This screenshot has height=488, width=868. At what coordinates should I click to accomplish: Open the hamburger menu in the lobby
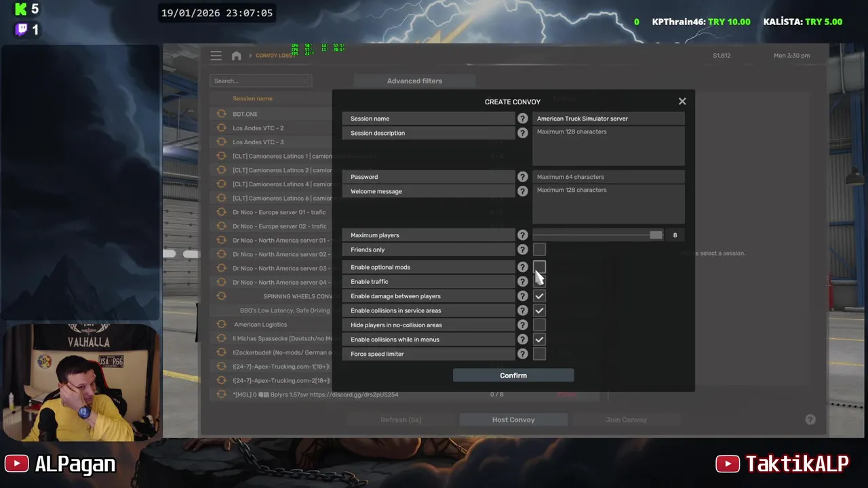tap(216, 56)
